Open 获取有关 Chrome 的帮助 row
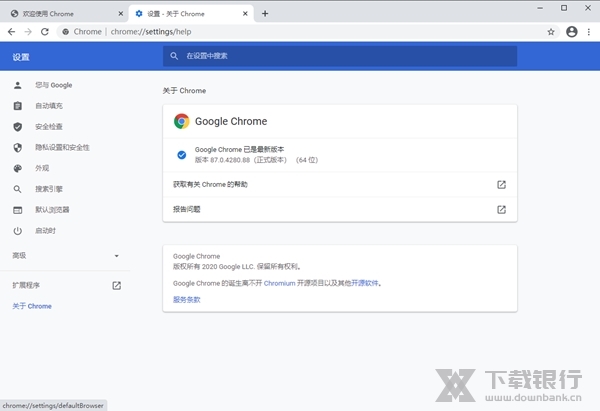The height and width of the screenshot is (411, 600). [x=340, y=184]
